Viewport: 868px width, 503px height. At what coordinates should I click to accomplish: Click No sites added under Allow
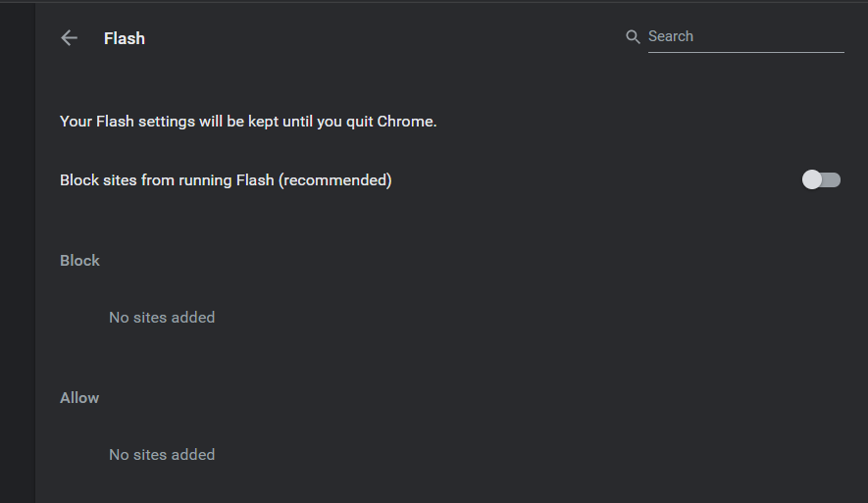coord(162,455)
